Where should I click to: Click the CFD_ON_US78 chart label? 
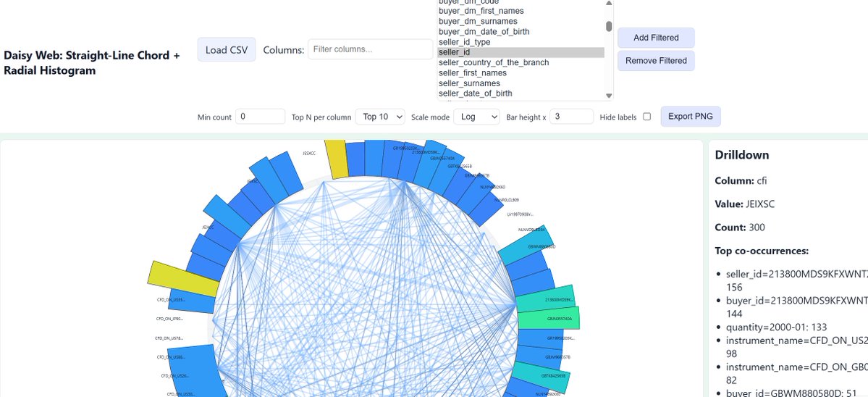coord(169,338)
